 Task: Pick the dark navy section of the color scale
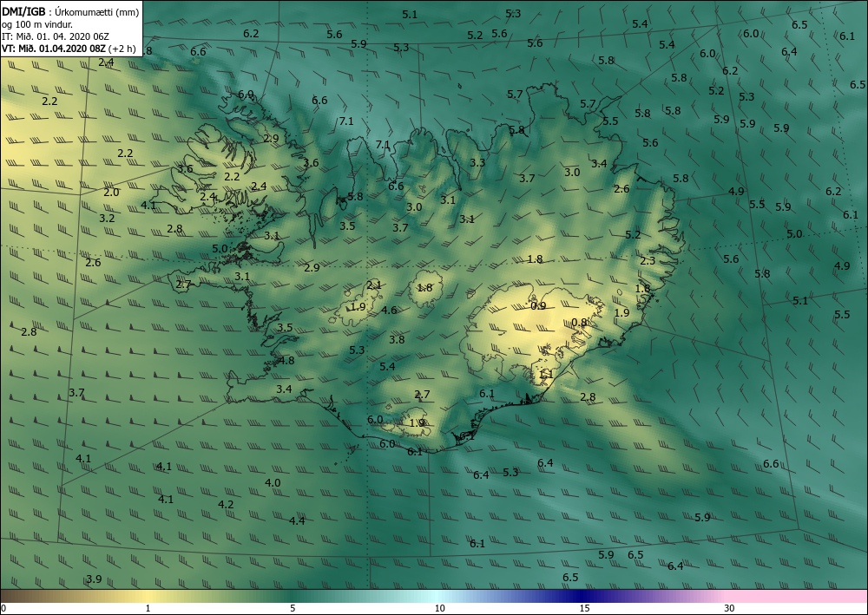click(x=582, y=596)
